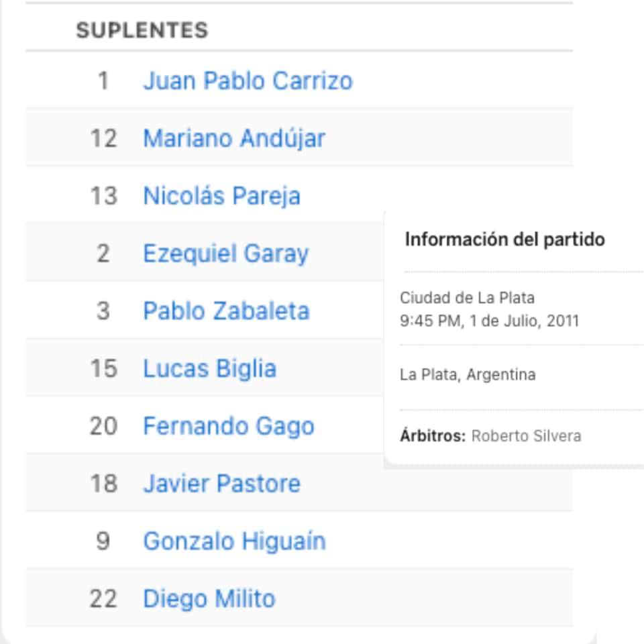Screen dimensions: 644x644
Task: View Gonzalo Higuaín's profile
Action: pos(233,541)
